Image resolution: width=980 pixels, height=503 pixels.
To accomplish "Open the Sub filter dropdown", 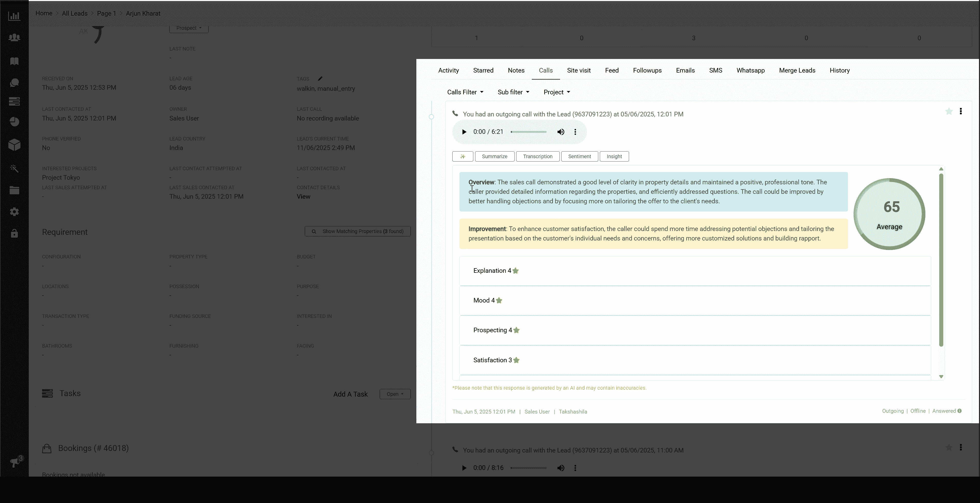I will coord(513,92).
